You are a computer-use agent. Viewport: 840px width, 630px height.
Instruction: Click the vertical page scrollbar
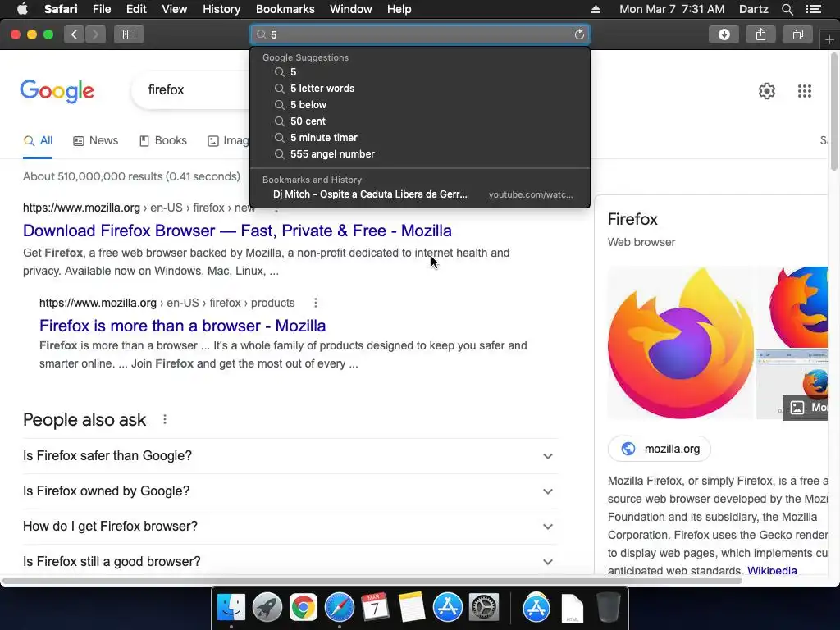tap(833, 112)
